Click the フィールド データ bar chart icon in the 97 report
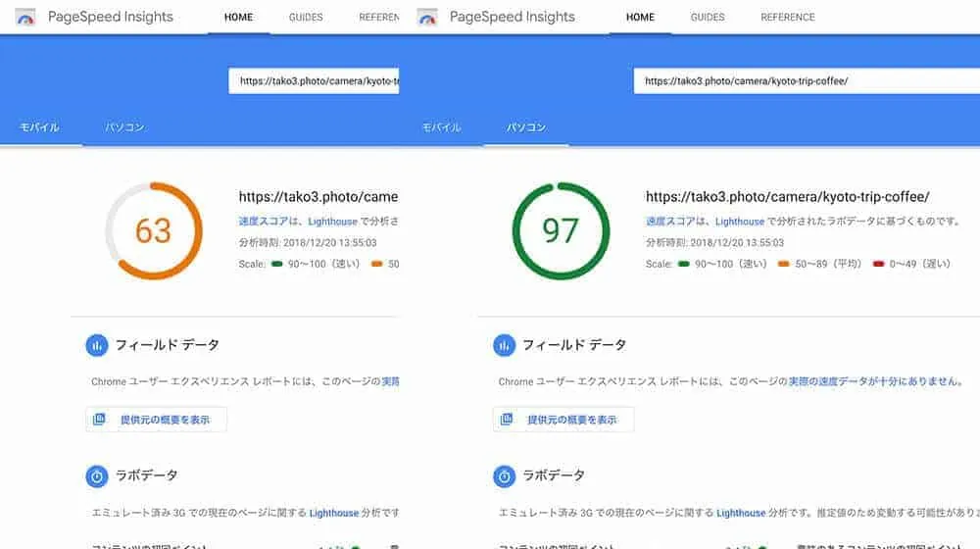 pos(504,345)
